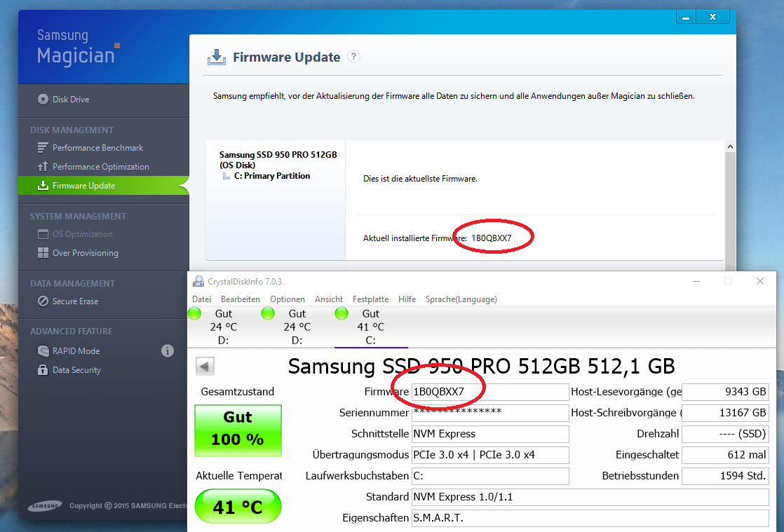Click 'Dies ist die aktuellste Firmware.' text

click(x=420, y=179)
